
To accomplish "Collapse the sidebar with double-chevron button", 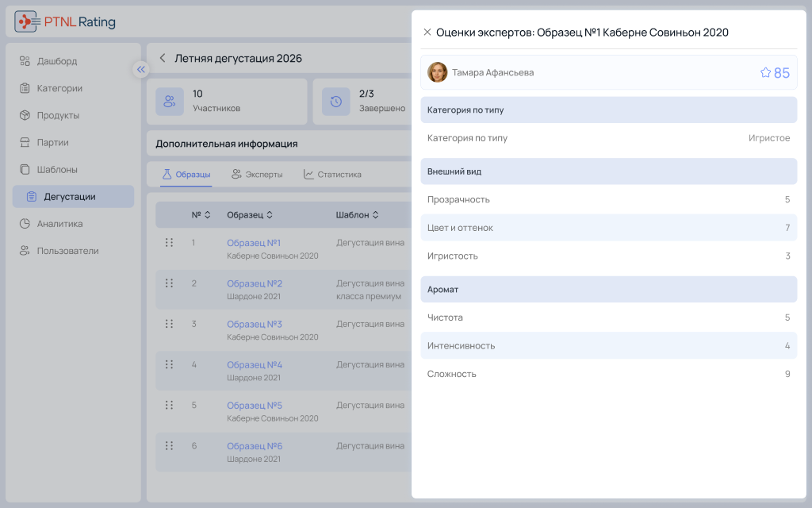I will pyautogui.click(x=141, y=70).
